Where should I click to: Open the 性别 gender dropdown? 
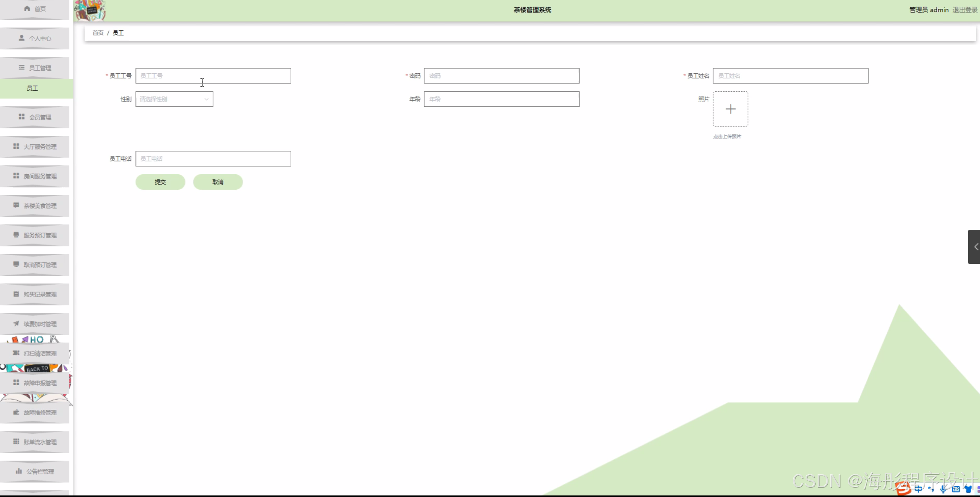tap(174, 99)
